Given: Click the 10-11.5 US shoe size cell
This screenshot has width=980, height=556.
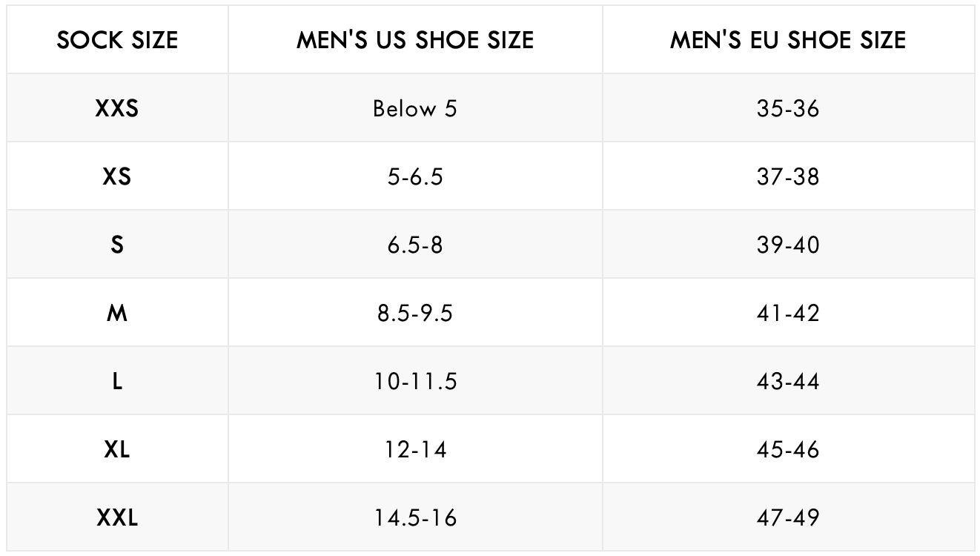Looking at the screenshot, I should pyautogui.click(x=415, y=382).
